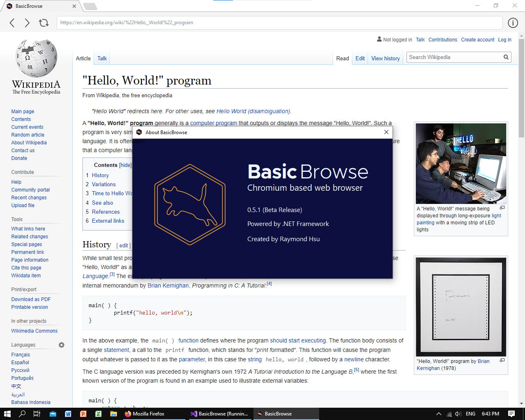Open the taskbar search icon
Image resolution: width=525 pixels, height=420 pixels.
pyautogui.click(x=22, y=414)
